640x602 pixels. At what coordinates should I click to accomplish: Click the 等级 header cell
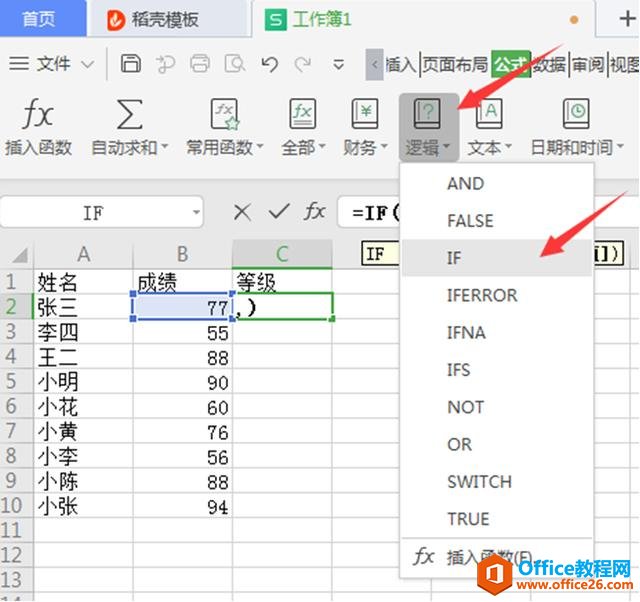tap(282, 282)
